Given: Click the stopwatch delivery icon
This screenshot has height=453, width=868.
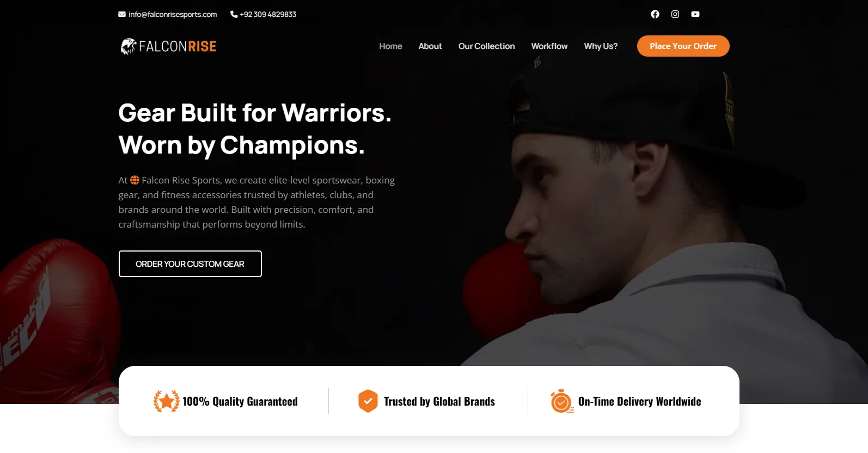Looking at the screenshot, I should pyautogui.click(x=562, y=401).
